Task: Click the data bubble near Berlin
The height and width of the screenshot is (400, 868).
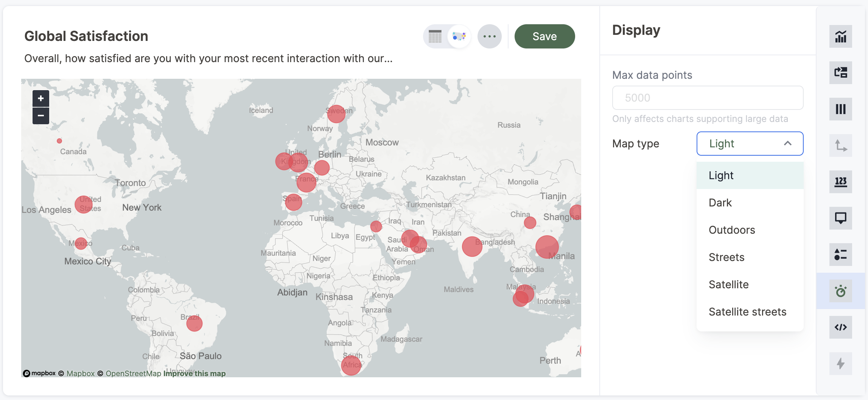Action: [x=322, y=168]
